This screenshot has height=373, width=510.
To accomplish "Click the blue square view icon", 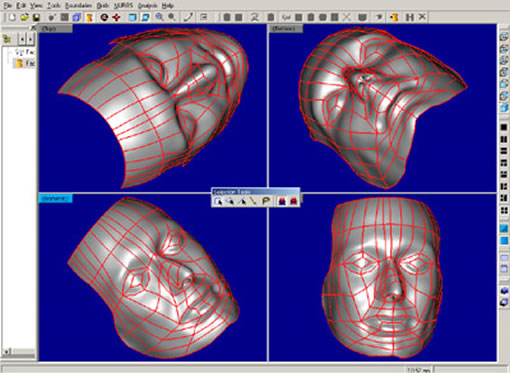I will (x=133, y=17).
